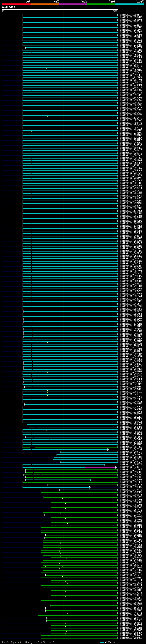Open hit UniRef100_P25794

tap(131, 35)
